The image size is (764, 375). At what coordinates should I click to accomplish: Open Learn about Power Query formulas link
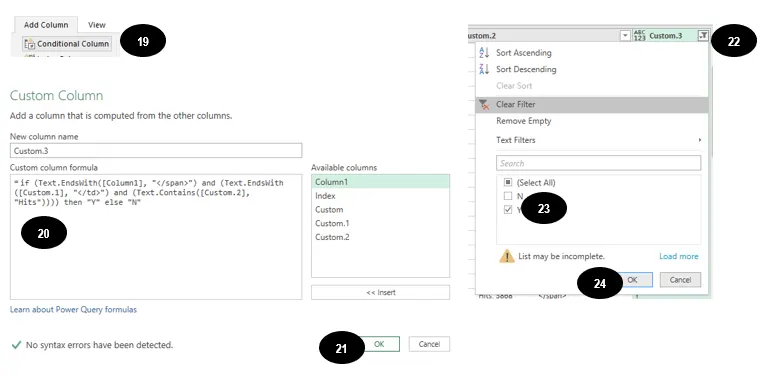click(73, 309)
